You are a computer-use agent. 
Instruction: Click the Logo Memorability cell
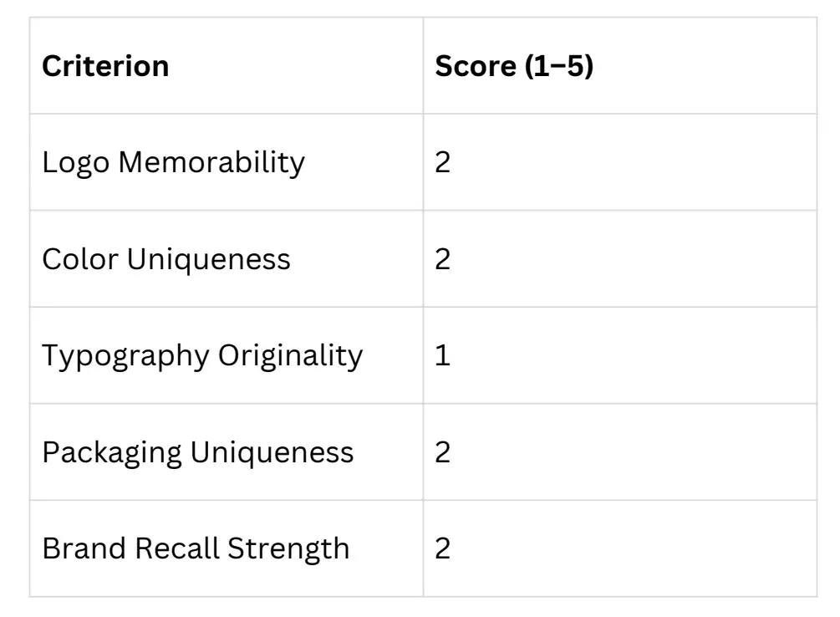pos(226,162)
